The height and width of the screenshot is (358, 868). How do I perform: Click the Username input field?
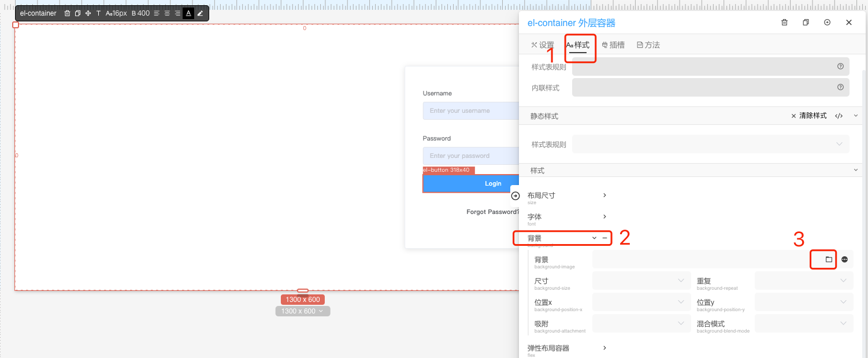click(x=471, y=110)
